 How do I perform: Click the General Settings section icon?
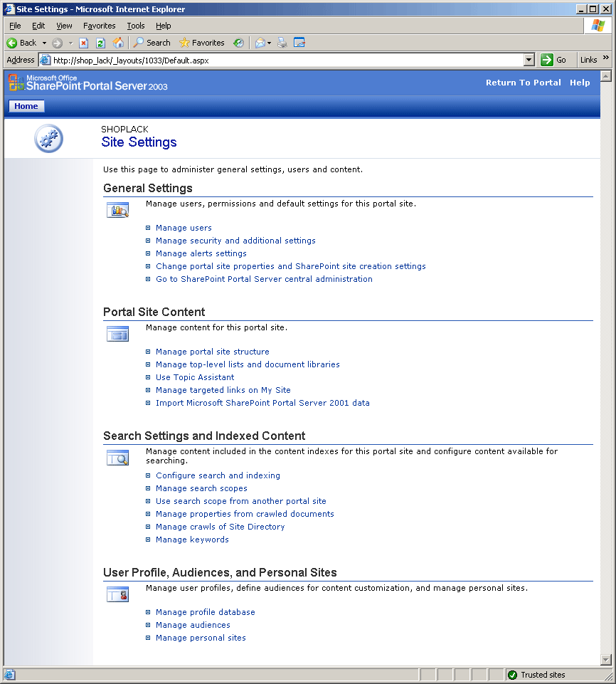coord(117,210)
